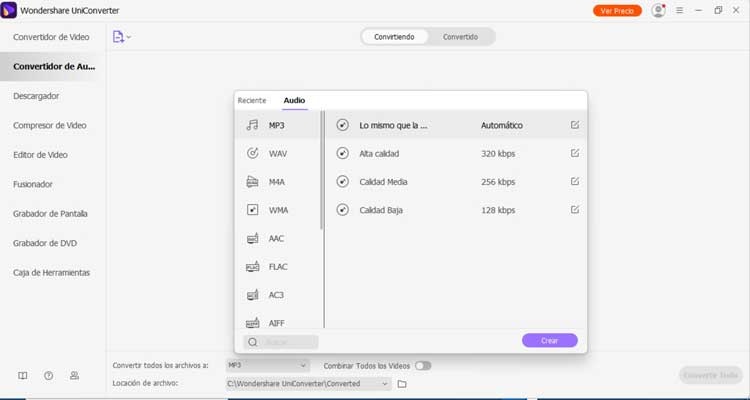Open the hamburger menu icon
This screenshot has height=400, width=750.
pos(679,10)
